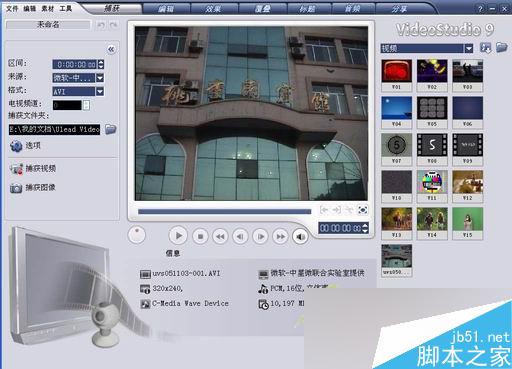The height and width of the screenshot is (369, 512).
Task: Switch to the 覆叠 step tab
Action: [262, 9]
